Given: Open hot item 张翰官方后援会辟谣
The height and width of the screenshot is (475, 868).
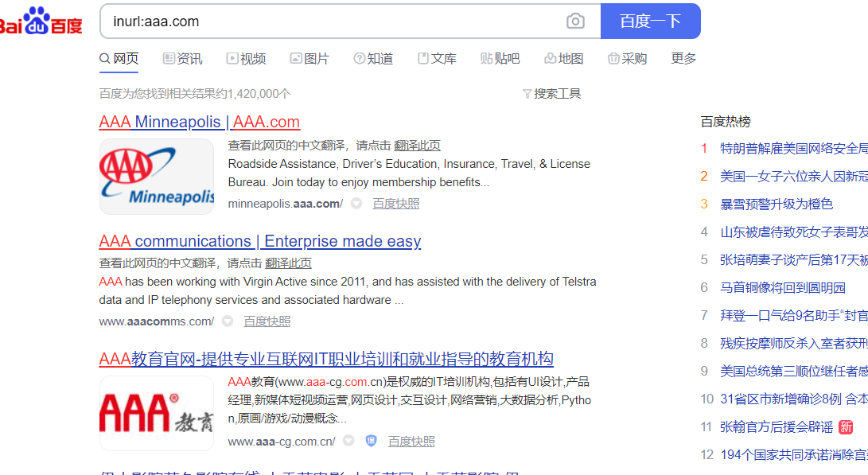Looking at the screenshot, I should coord(776,426).
